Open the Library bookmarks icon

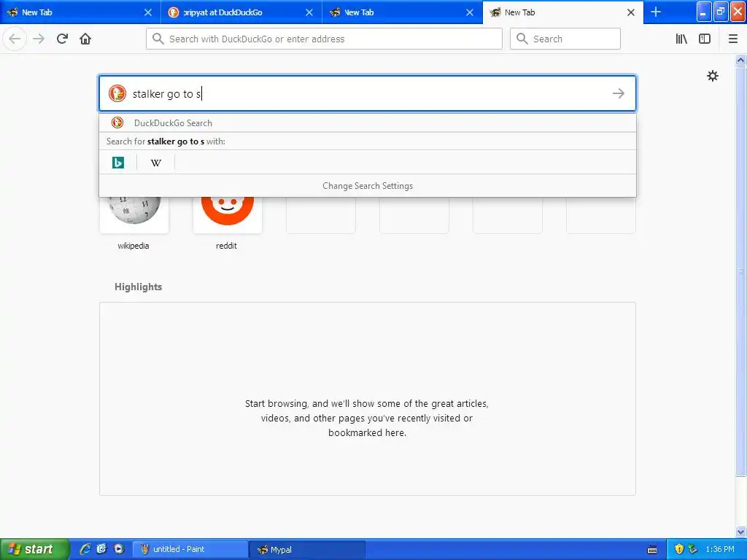click(681, 39)
